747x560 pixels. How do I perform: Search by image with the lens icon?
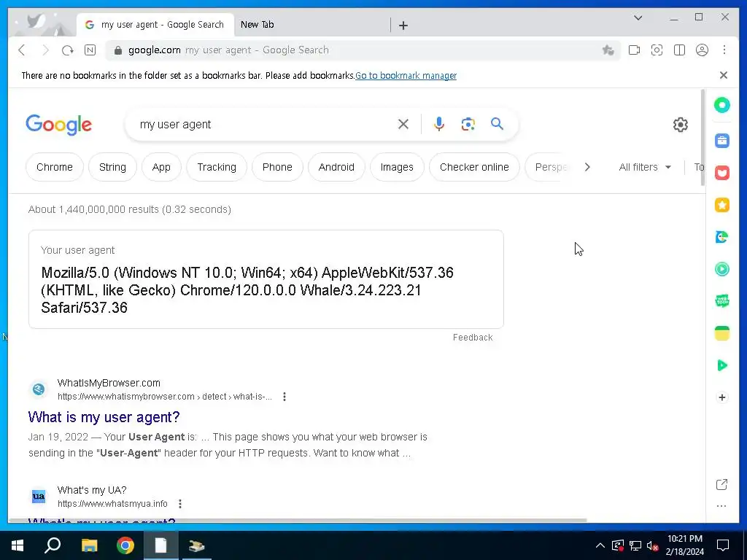point(468,124)
